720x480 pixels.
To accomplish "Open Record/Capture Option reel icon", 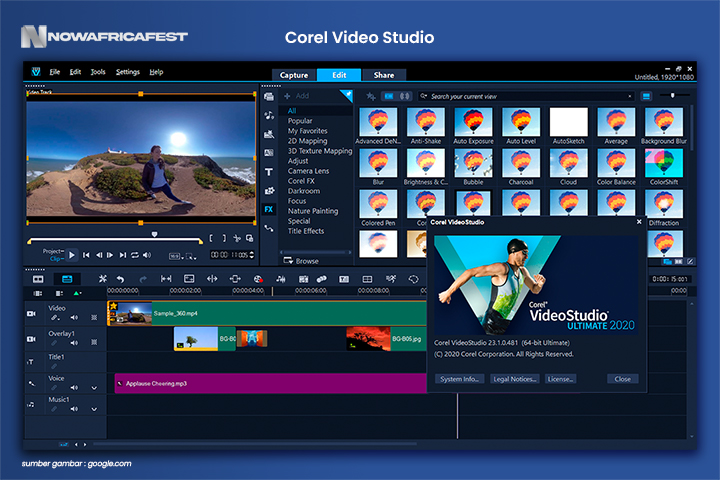I will [258, 279].
